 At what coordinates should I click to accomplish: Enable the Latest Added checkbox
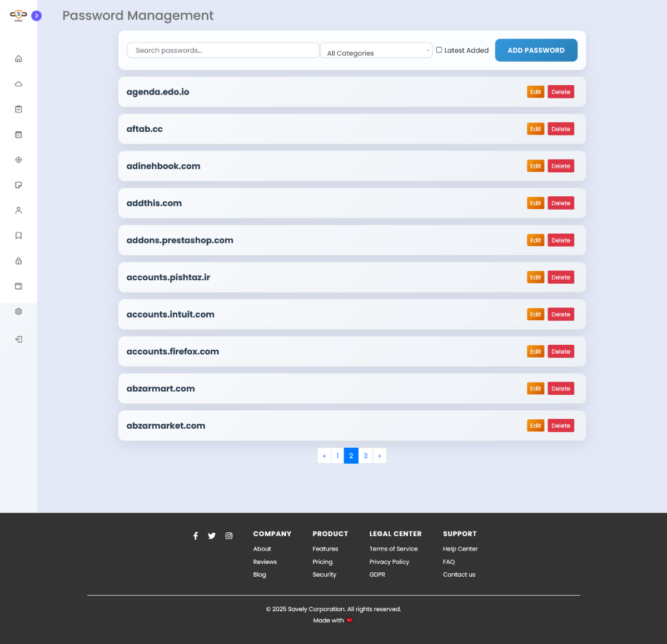[x=439, y=50]
